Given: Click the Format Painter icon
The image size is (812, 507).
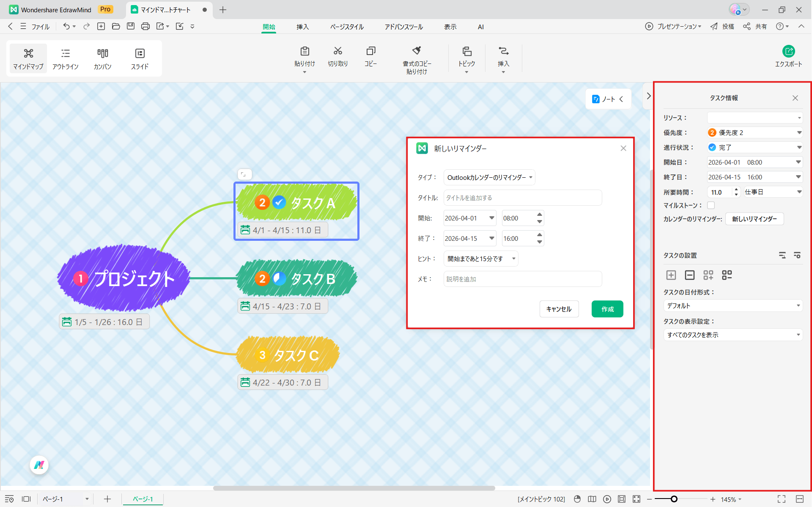Looking at the screenshot, I should coord(417,51).
